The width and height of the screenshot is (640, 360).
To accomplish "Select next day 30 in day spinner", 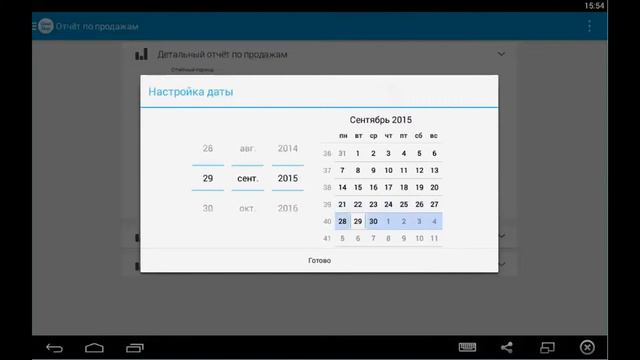I will 208,208.
